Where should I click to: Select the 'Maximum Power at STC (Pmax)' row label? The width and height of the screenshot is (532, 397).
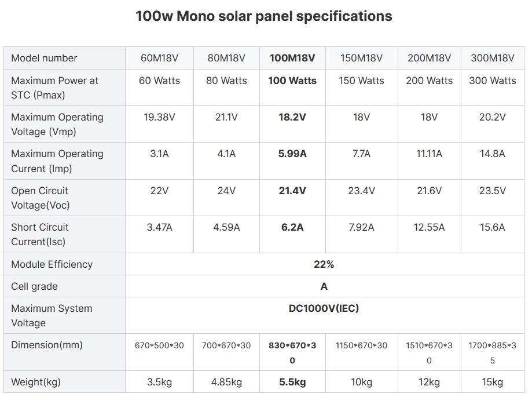click(x=54, y=88)
